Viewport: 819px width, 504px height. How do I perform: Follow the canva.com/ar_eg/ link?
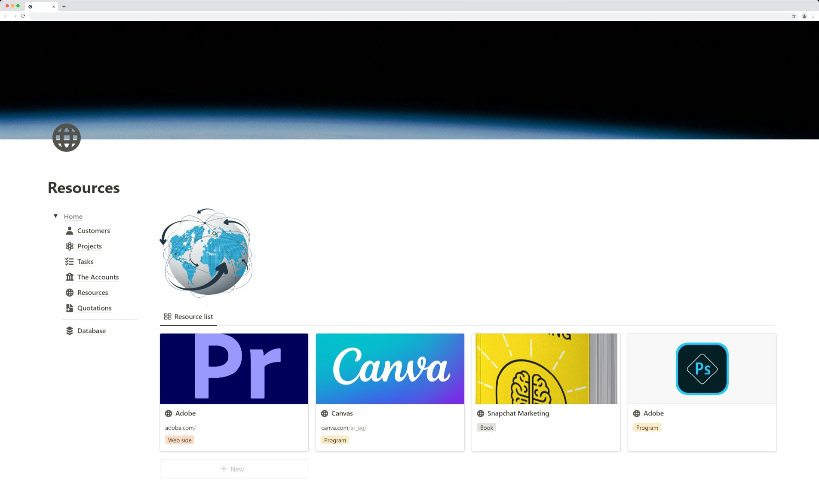tap(344, 428)
